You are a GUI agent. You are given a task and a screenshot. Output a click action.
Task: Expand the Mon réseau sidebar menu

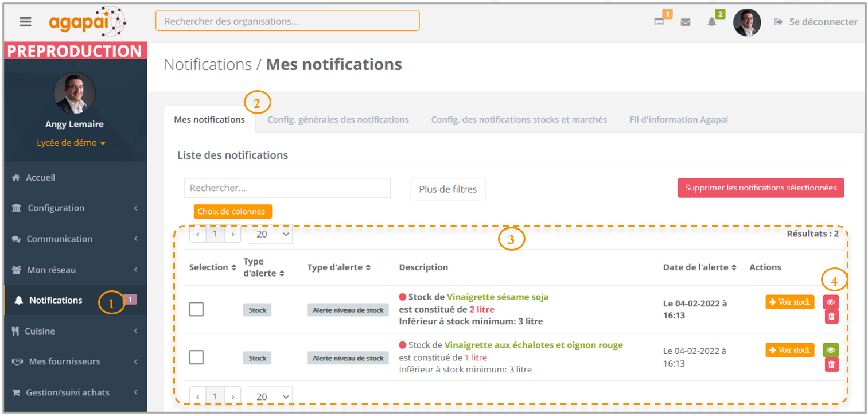click(75, 270)
